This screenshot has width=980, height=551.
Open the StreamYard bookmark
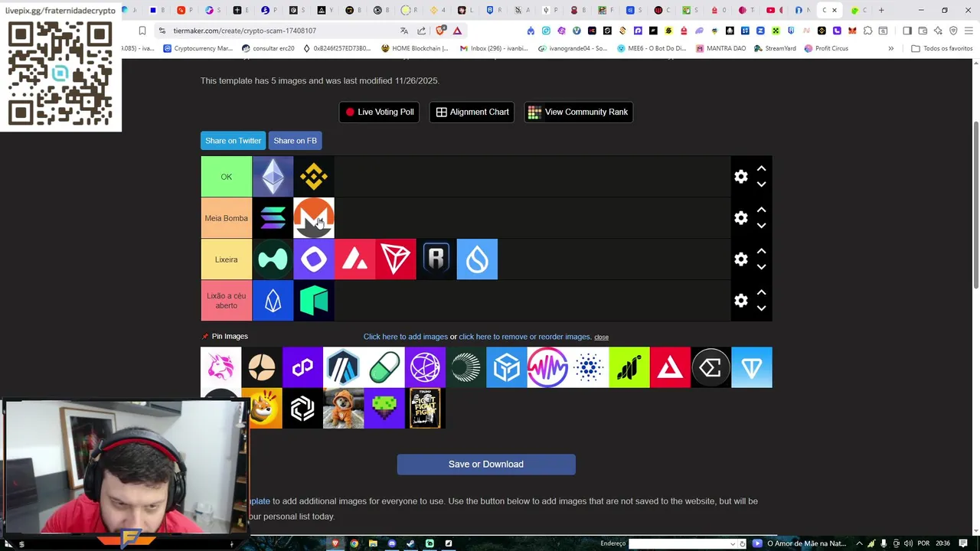775,48
